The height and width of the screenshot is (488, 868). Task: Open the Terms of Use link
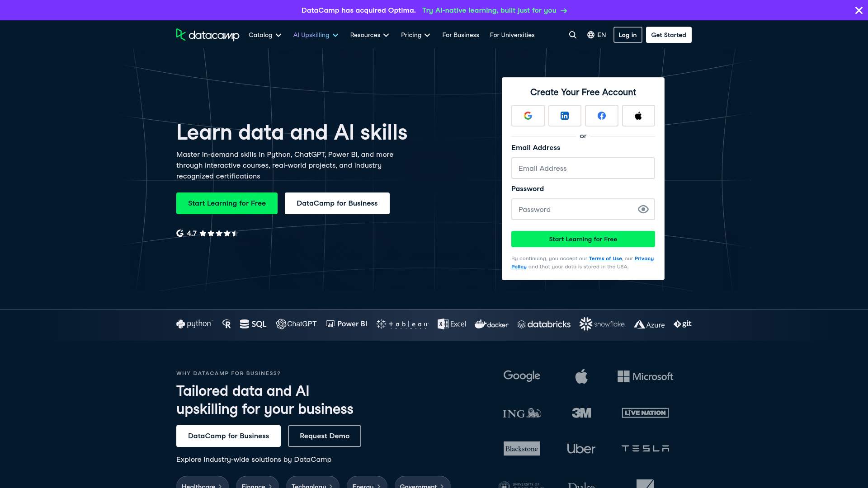click(605, 258)
